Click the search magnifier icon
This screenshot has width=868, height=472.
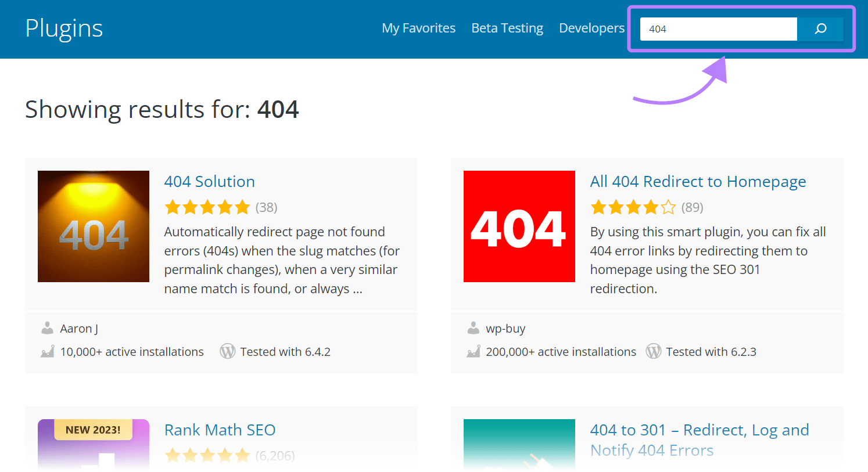[x=820, y=28]
